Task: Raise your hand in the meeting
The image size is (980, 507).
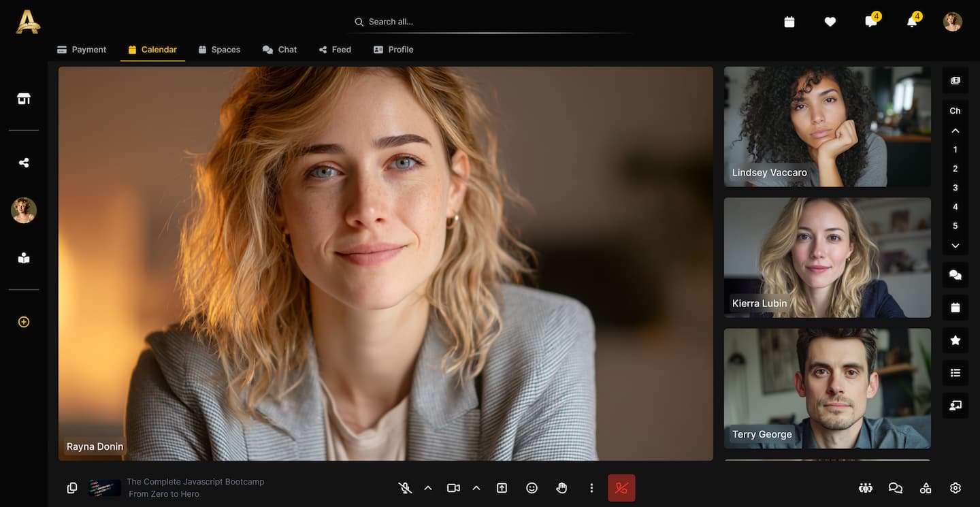Action: [x=561, y=488]
